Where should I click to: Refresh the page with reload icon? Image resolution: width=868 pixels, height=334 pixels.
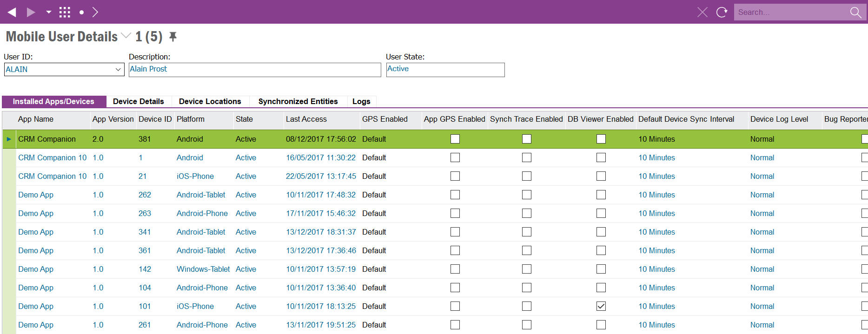click(x=722, y=12)
